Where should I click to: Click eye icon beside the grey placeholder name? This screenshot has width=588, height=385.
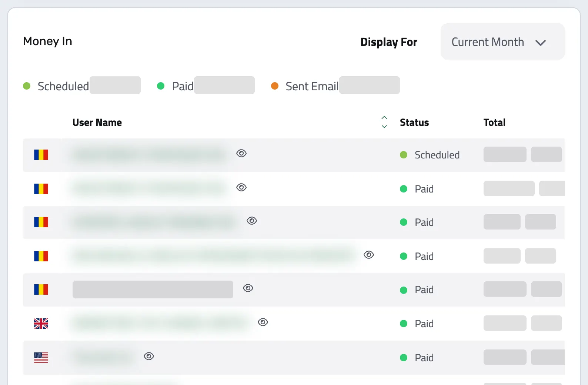click(248, 288)
